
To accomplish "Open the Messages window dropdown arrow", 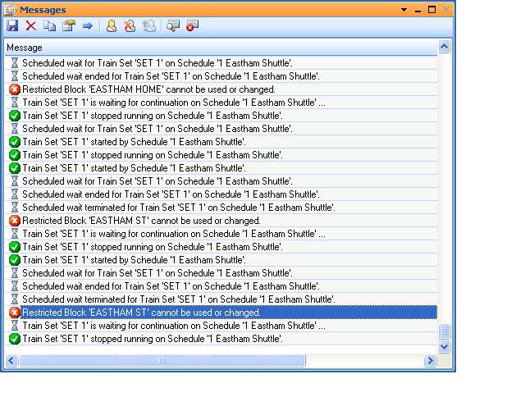I will coord(404,10).
